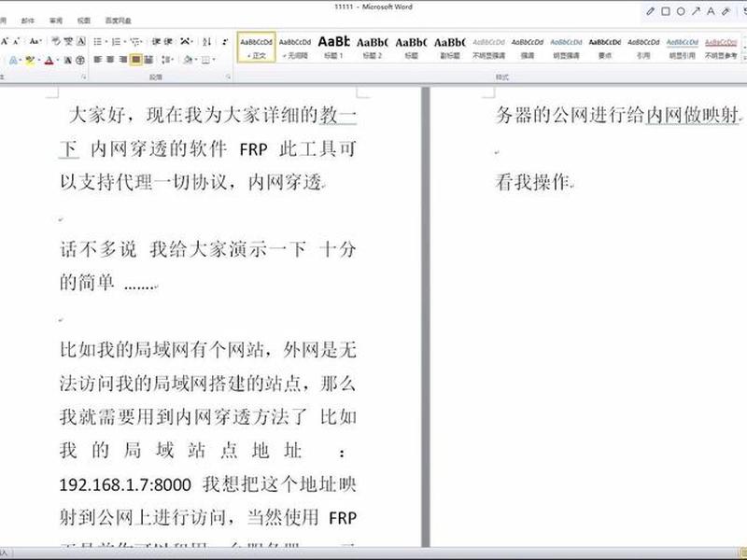The width and height of the screenshot is (747, 560).
Task: Click the line starting 话不多说
Action: coord(207,249)
